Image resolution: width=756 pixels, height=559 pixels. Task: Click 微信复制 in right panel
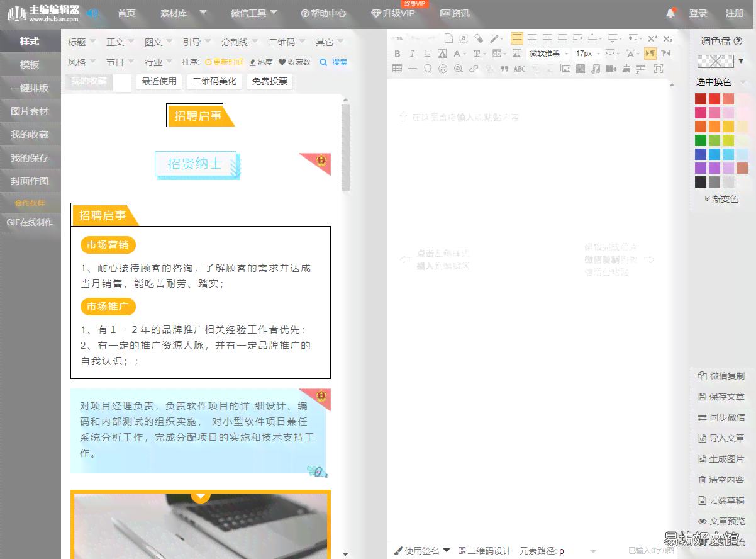click(721, 376)
